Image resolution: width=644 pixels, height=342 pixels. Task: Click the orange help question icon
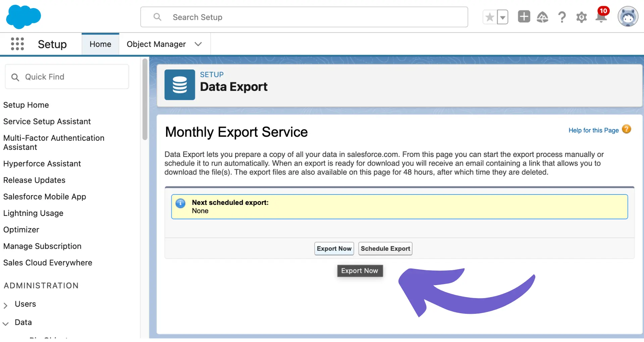coord(626,129)
